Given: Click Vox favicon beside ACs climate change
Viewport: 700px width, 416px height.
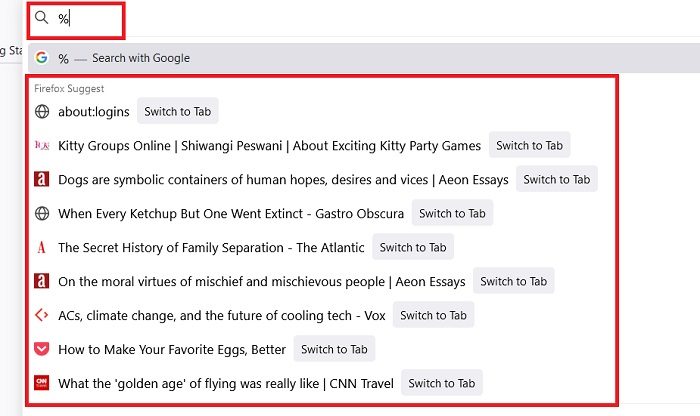Looking at the screenshot, I should (x=42, y=315).
